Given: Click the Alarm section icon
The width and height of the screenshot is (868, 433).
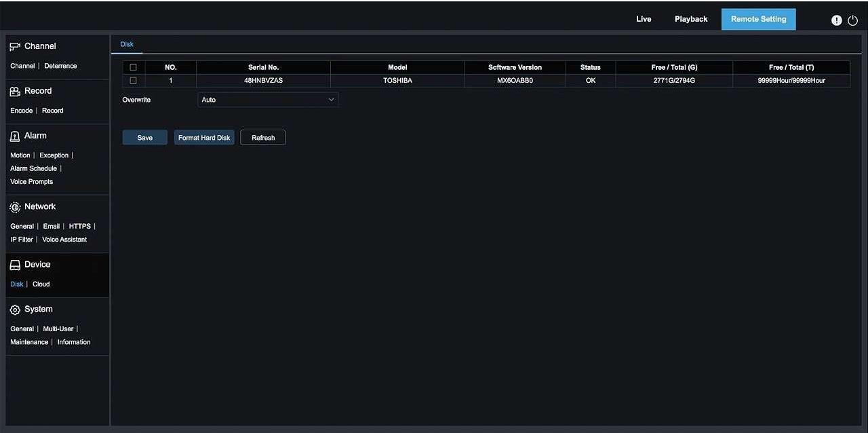Looking at the screenshot, I should (x=15, y=136).
